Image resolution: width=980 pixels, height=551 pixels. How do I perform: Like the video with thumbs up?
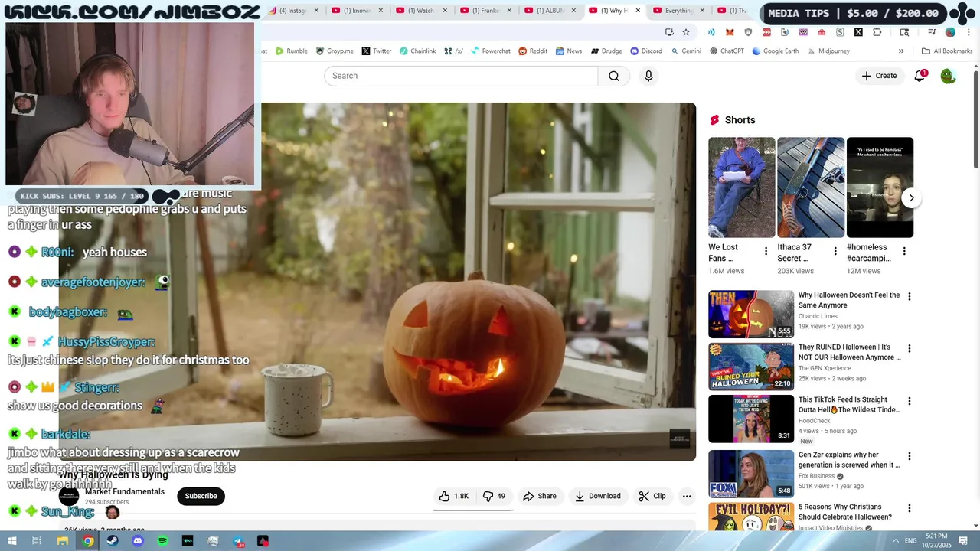(x=453, y=496)
